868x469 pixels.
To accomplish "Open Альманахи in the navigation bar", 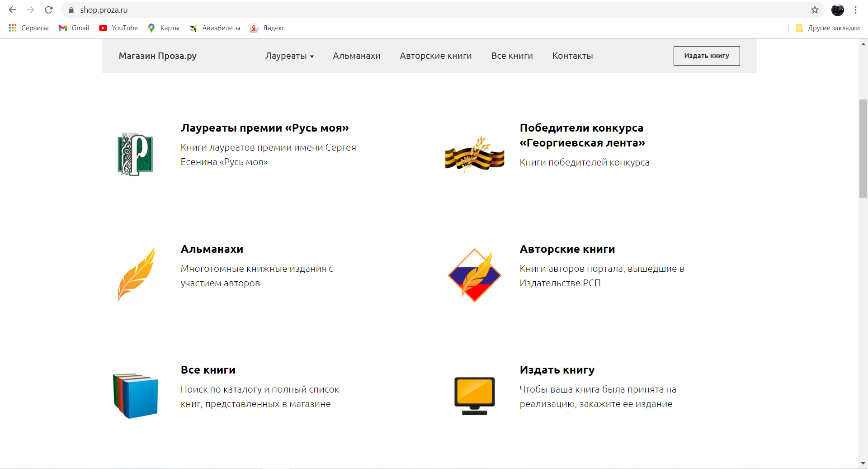I will coord(357,56).
